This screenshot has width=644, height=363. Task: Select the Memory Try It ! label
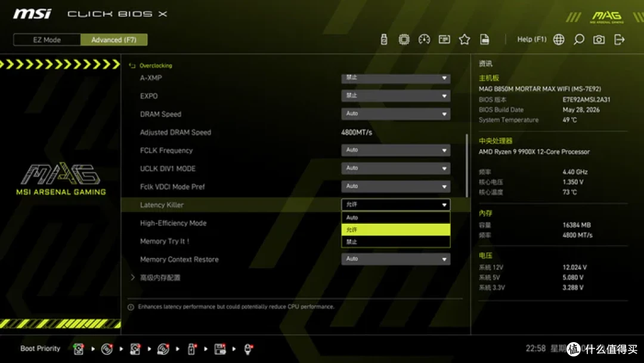pyautogui.click(x=165, y=241)
